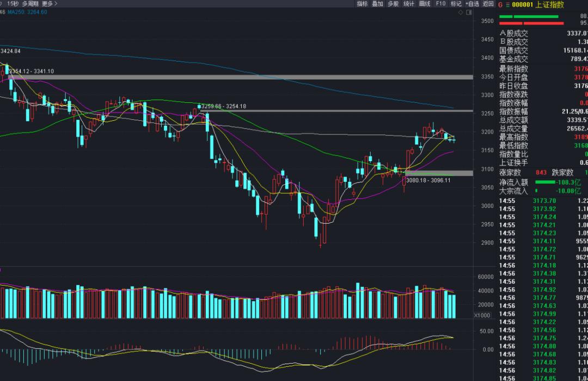Click the 60000 volume axis label
Viewport: 588px width, 381px height.
click(x=486, y=276)
